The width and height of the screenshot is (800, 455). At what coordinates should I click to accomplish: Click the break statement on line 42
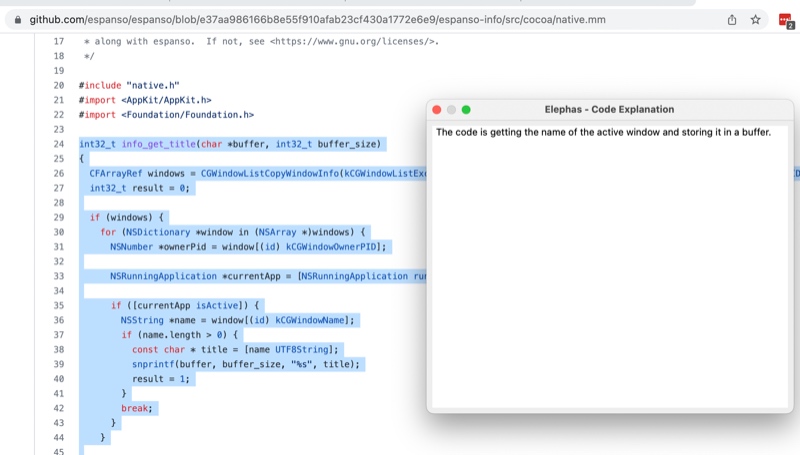pyautogui.click(x=136, y=408)
